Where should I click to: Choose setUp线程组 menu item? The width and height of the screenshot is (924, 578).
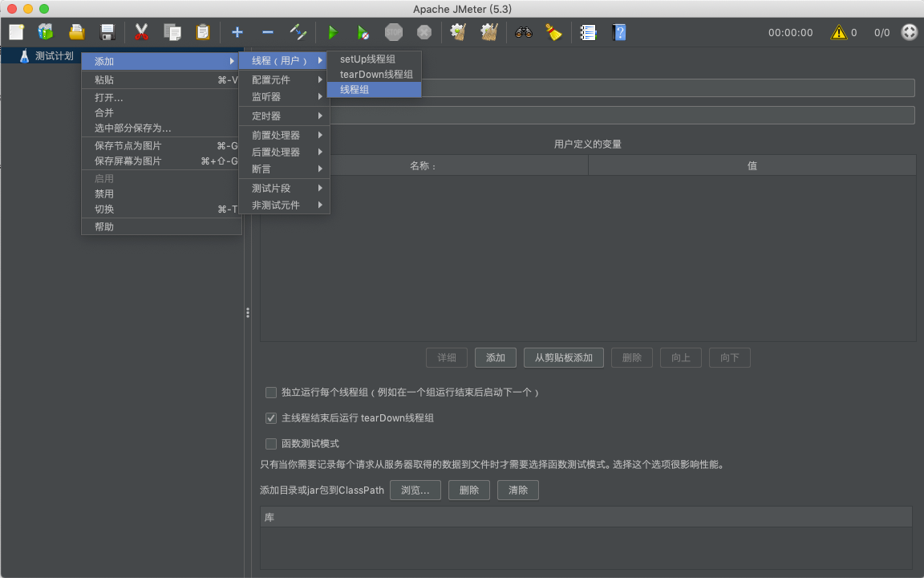point(375,59)
